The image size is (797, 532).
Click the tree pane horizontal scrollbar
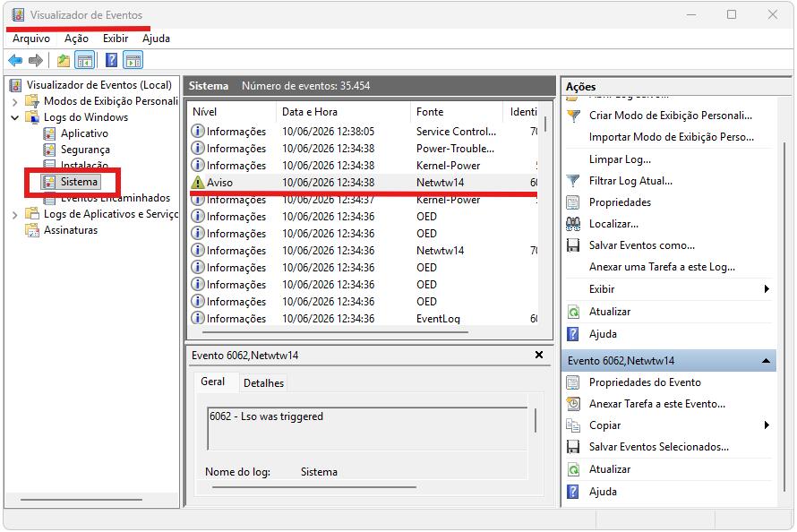(x=81, y=500)
